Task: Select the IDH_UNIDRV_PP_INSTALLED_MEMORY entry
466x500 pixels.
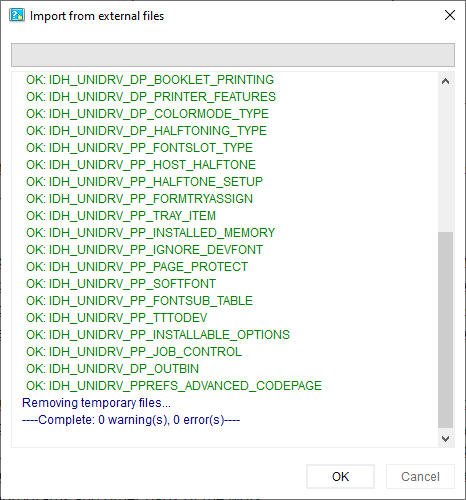Action: 151,233
